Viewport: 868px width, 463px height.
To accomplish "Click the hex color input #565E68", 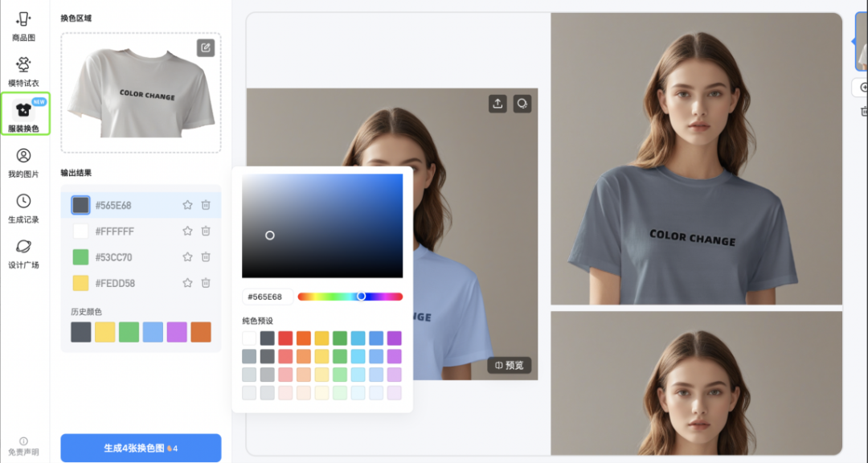I will coord(268,297).
